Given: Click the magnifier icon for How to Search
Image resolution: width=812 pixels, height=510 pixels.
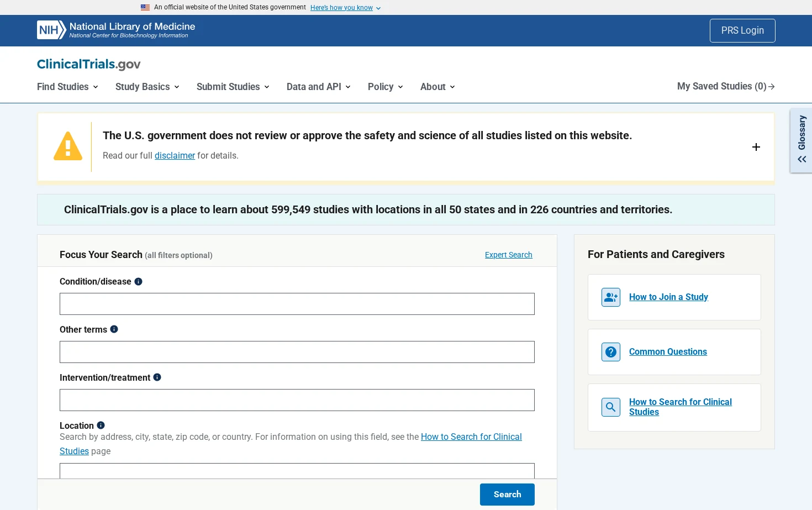Looking at the screenshot, I should [611, 407].
